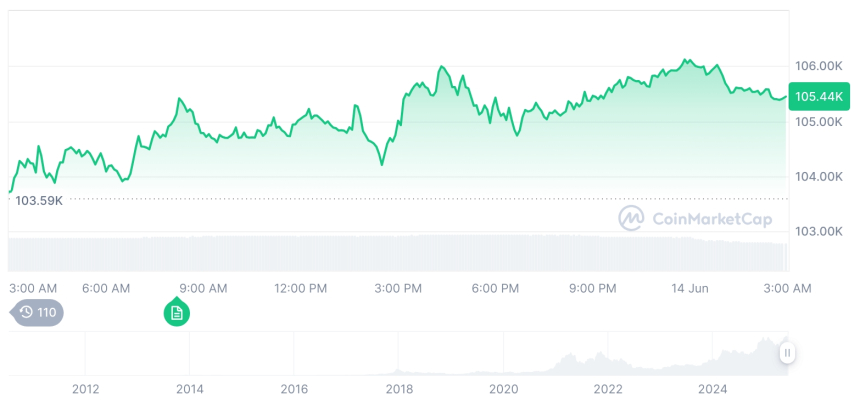Select 2012 on the navigator timeline
Screen dimensions: 860x401
(85, 389)
